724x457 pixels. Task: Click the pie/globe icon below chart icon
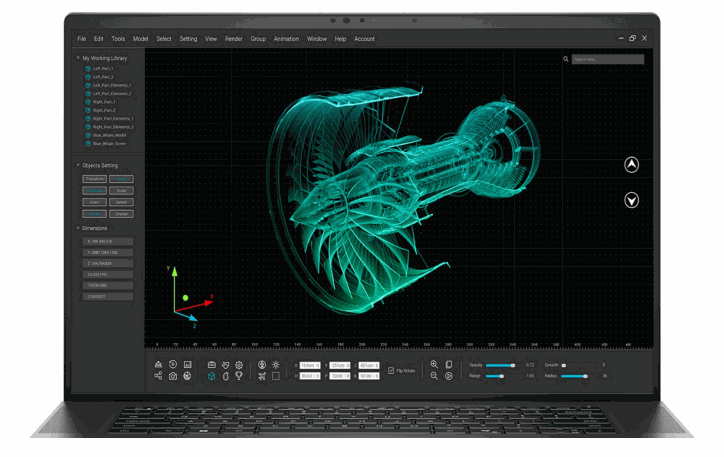(187, 376)
